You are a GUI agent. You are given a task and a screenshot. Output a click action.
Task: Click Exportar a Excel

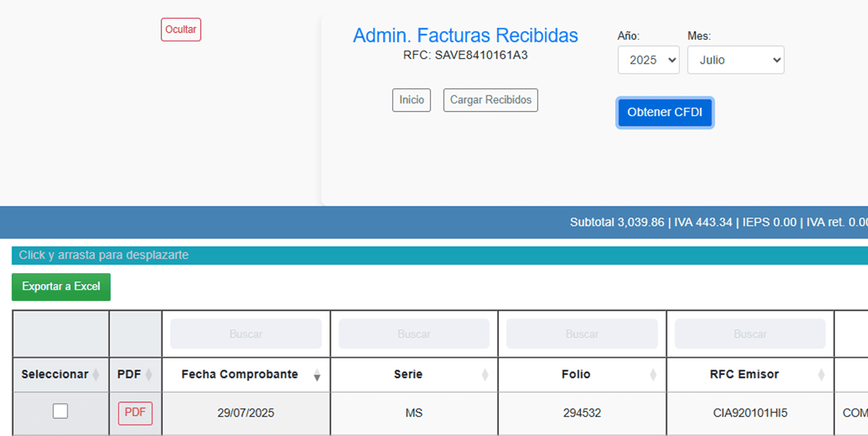(x=61, y=286)
